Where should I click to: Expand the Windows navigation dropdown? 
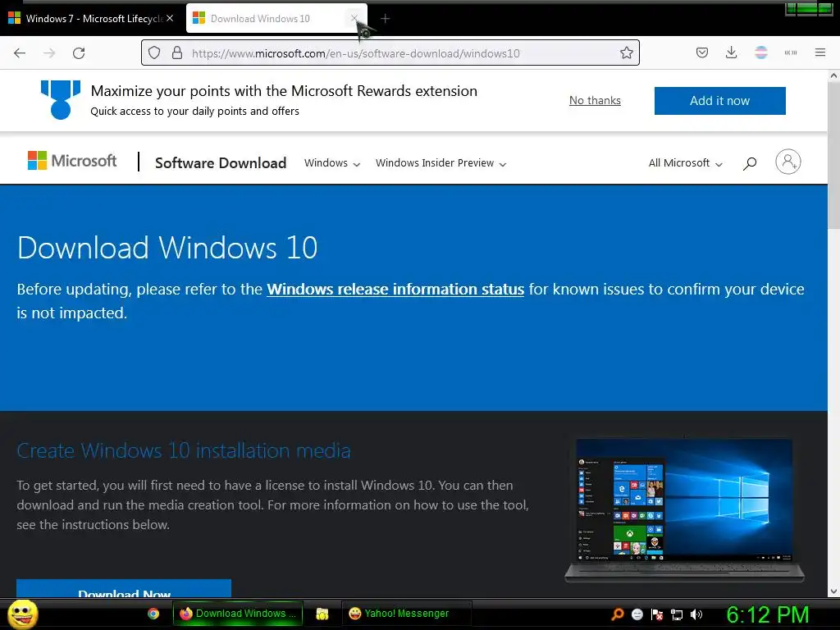pos(332,163)
